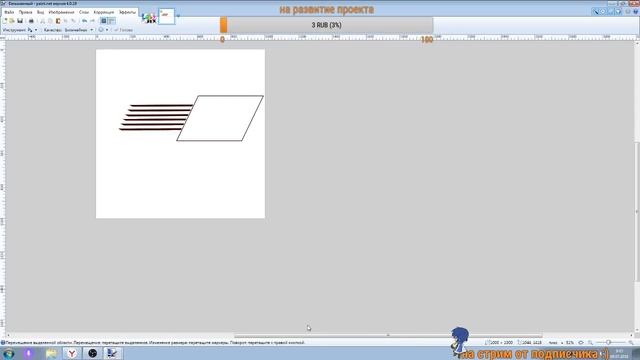Click the Deselect icon
Viewport: 640px width, 360px height.
pyautogui.click(x=73, y=21)
